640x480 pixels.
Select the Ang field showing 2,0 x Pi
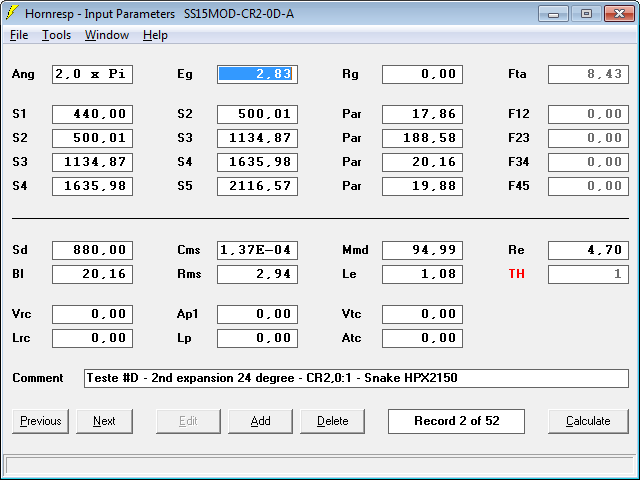[92, 74]
